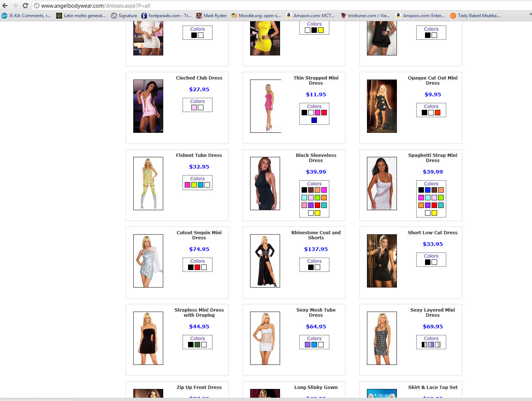Screen dimensions: 532x401
Task: Select the yellow swatch for Black Sleeveless Dress
Action: point(318,213)
